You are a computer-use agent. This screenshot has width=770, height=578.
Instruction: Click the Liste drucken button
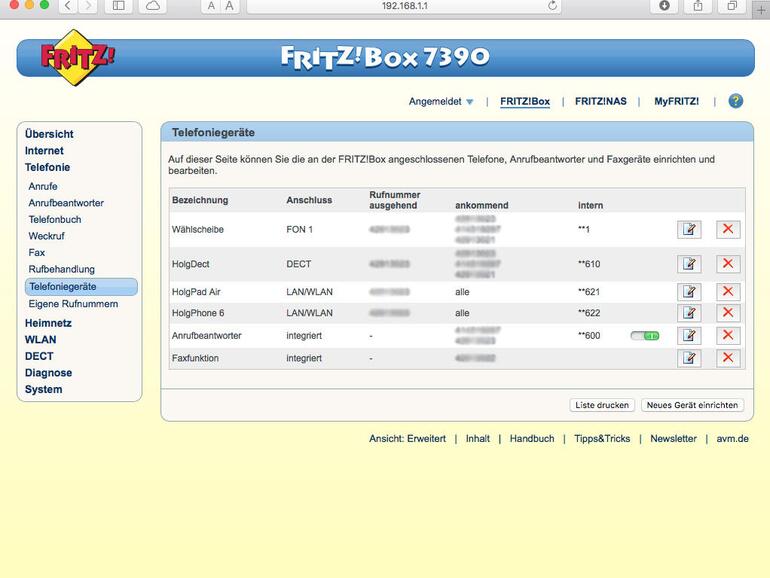602,405
